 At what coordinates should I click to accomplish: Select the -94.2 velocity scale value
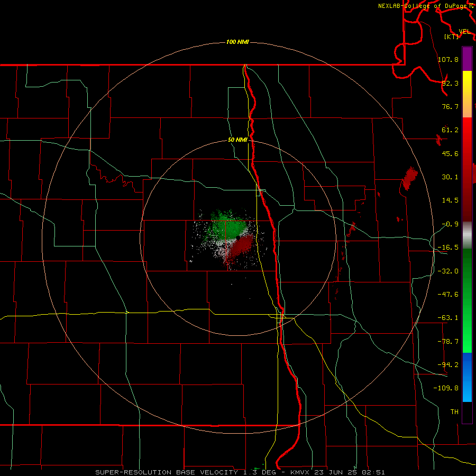(x=448, y=364)
